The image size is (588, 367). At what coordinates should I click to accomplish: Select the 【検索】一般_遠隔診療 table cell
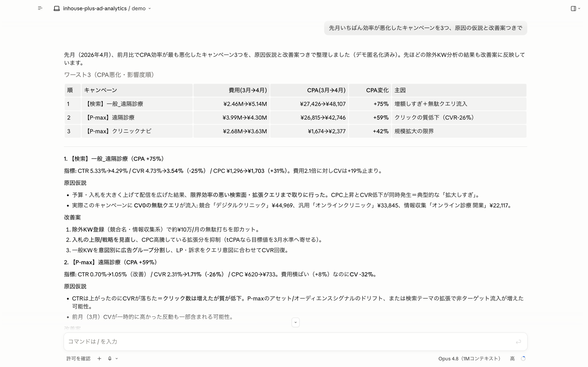click(137, 104)
